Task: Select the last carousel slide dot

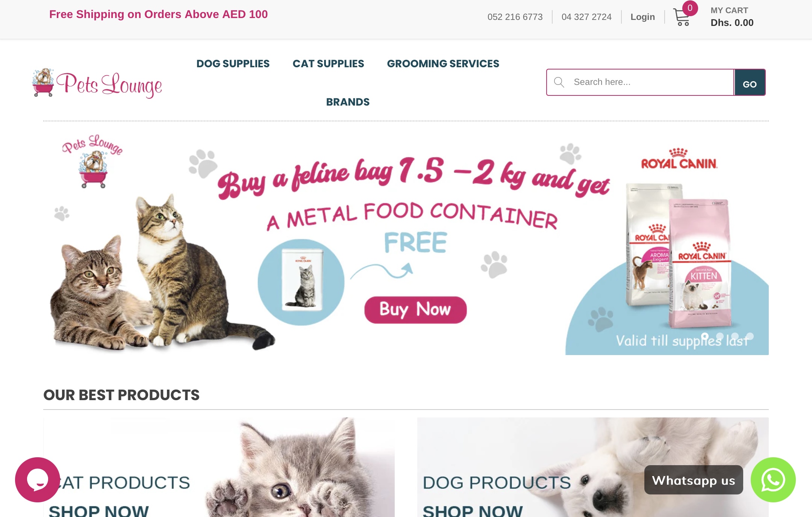Action: point(750,336)
